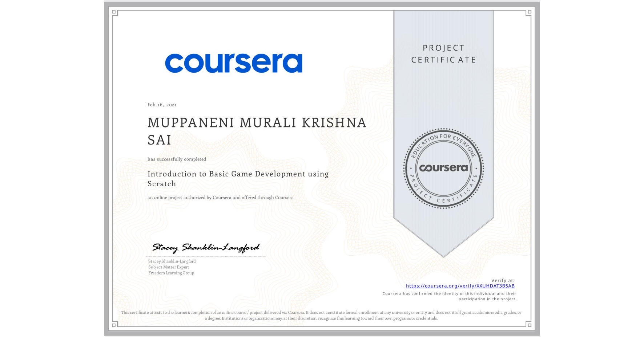The height and width of the screenshot is (337, 644).
Task: Click the date Feb 16, 2021
Action: click(x=162, y=105)
